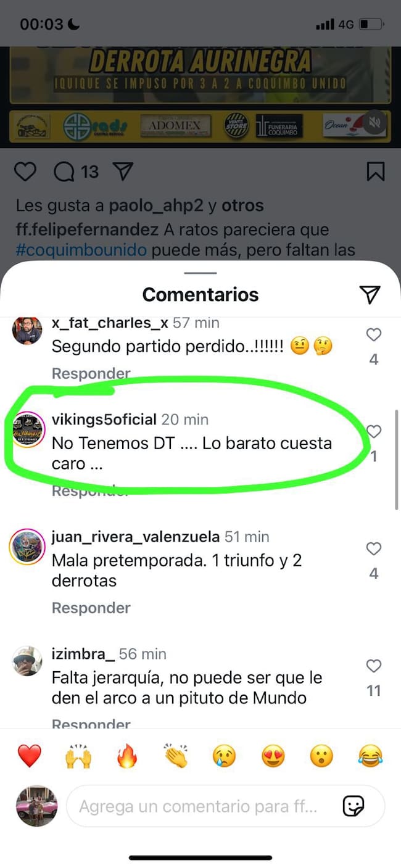Insert the laughing tears emoji

(x=370, y=756)
